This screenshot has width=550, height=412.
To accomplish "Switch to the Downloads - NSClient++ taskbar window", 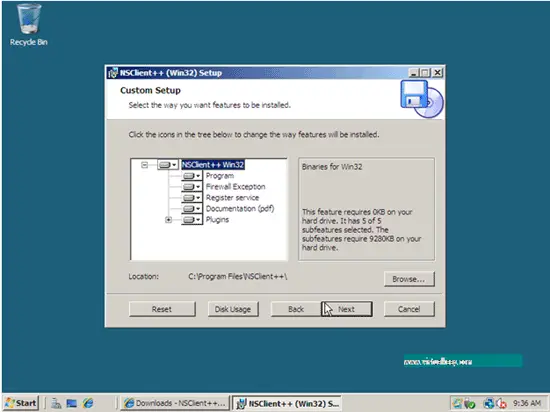I will click(175, 403).
